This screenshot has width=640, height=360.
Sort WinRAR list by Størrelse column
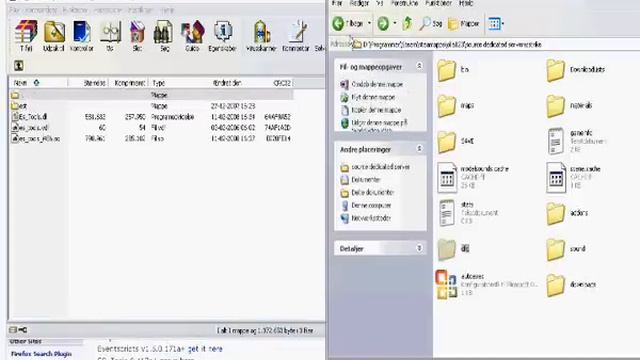(88, 83)
